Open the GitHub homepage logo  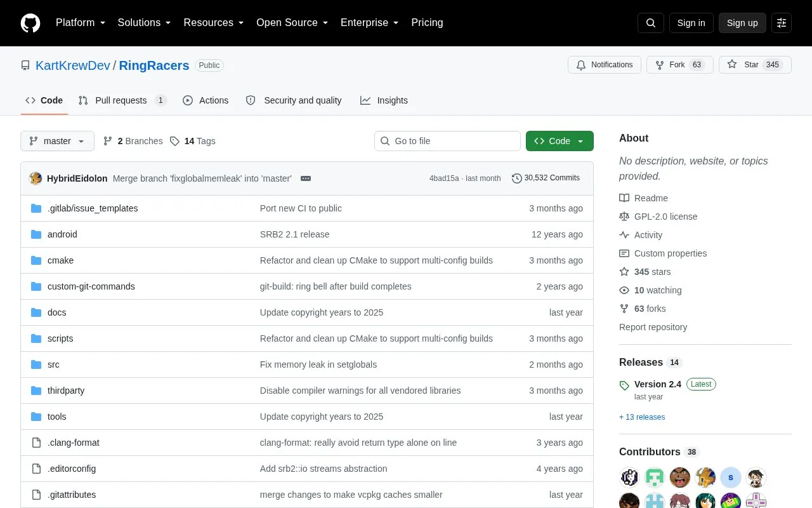coord(30,23)
